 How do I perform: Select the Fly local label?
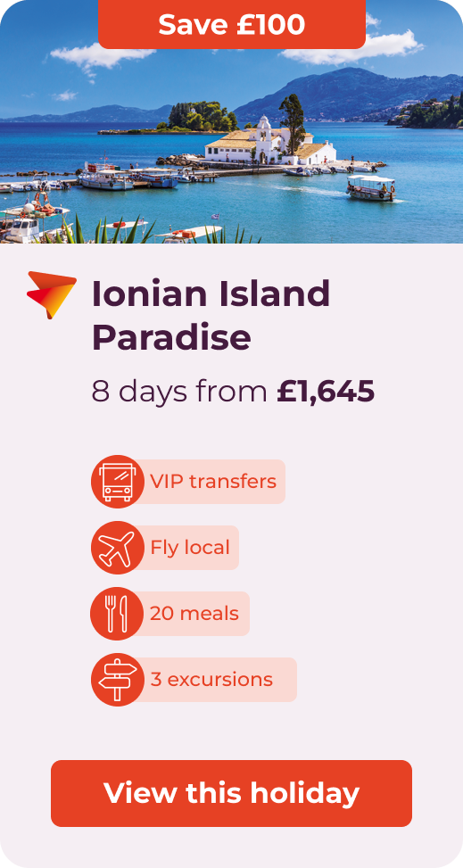tap(190, 548)
